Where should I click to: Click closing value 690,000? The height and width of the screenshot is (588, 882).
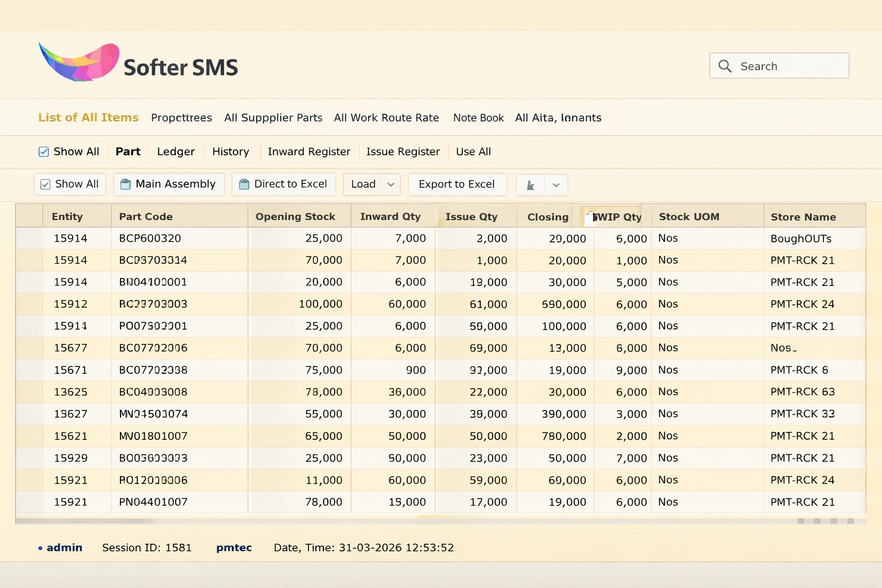pos(564,304)
